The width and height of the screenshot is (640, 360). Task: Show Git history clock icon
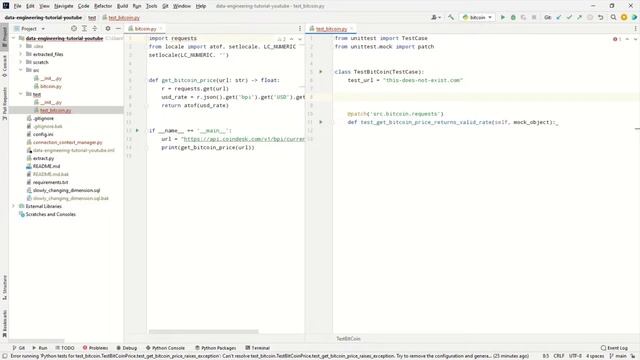tap(590, 18)
